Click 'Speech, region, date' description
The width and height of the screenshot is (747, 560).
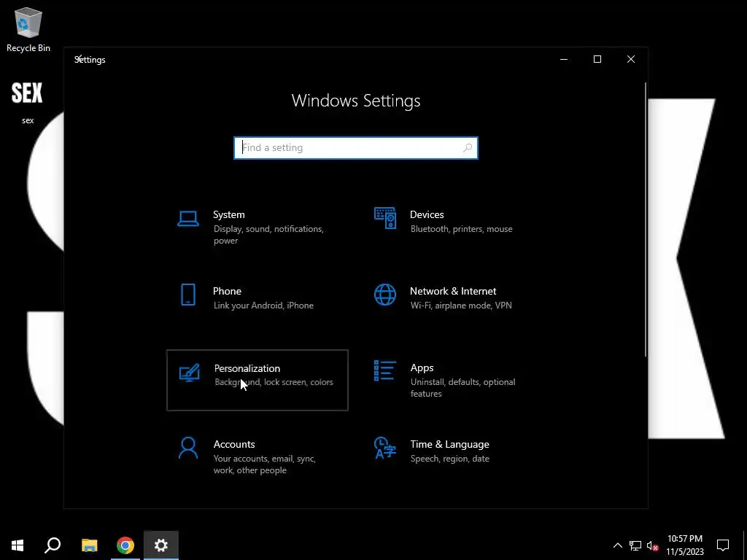coord(449,459)
